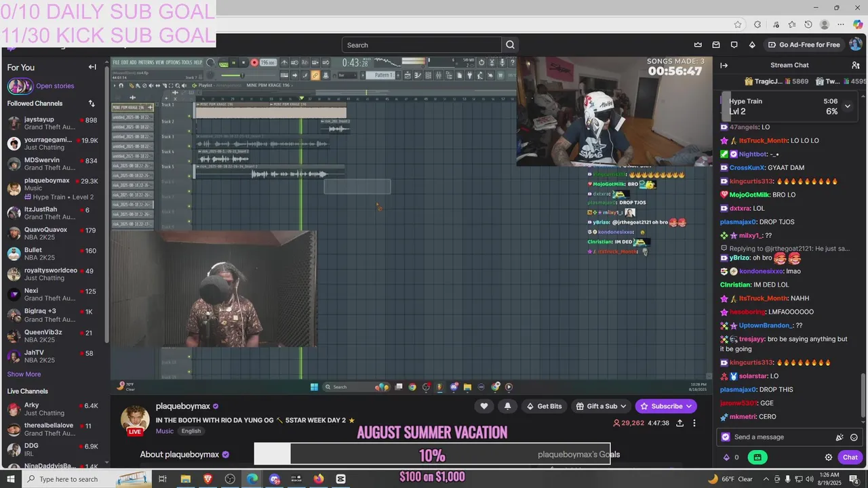The width and height of the screenshot is (868, 488).
Task: Open the CapCut taskbar icon
Action: [x=341, y=479]
